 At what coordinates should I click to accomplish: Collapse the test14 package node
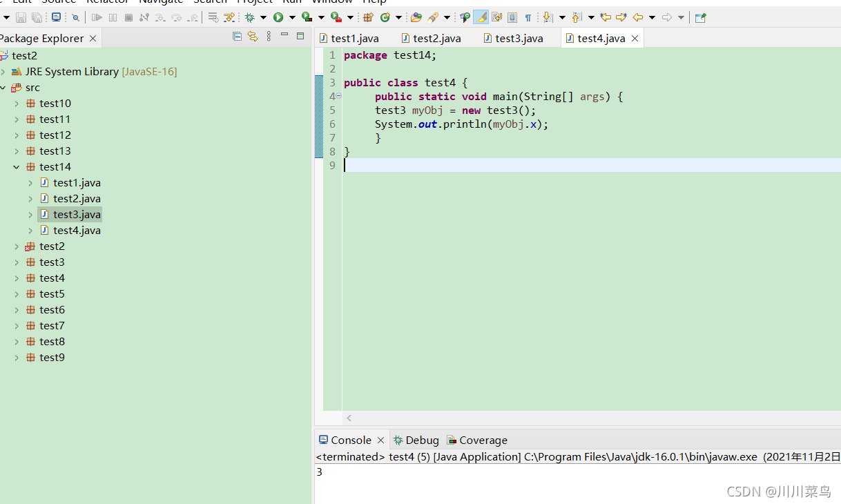click(x=17, y=167)
